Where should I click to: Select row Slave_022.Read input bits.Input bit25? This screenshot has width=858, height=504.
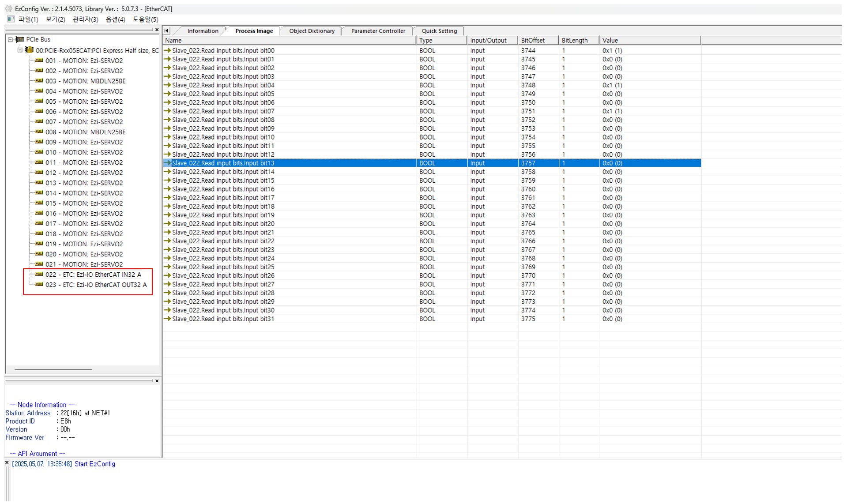pyautogui.click(x=432, y=267)
